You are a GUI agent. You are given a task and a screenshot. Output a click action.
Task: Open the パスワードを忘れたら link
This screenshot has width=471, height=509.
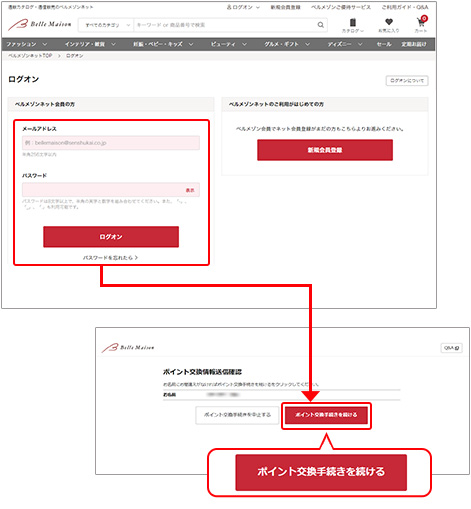click(x=110, y=258)
